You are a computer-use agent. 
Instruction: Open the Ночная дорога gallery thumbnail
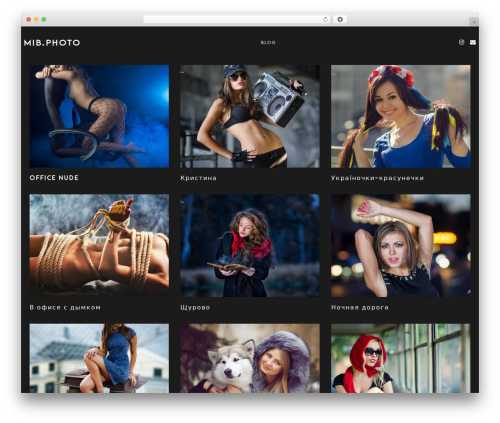point(401,246)
